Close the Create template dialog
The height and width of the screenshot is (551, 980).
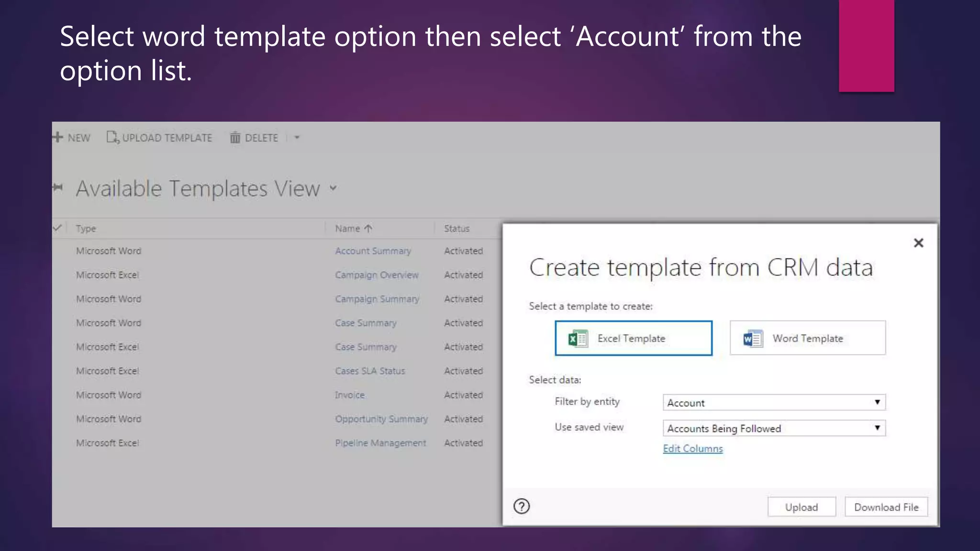click(918, 243)
